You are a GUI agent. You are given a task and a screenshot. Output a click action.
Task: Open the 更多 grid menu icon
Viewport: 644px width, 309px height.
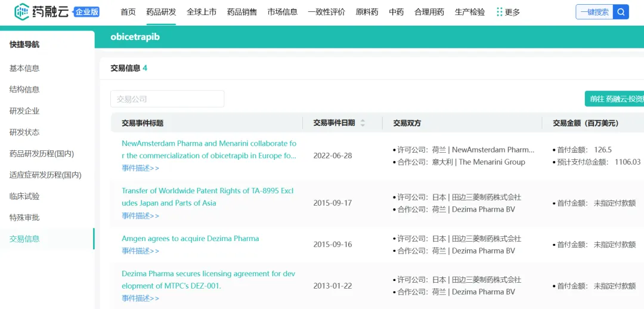point(499,12)
